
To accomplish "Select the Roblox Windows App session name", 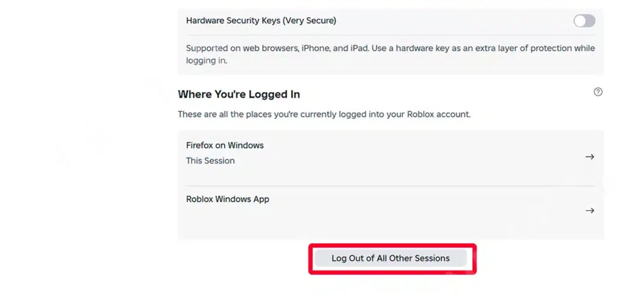I will [x=227, y=199].
